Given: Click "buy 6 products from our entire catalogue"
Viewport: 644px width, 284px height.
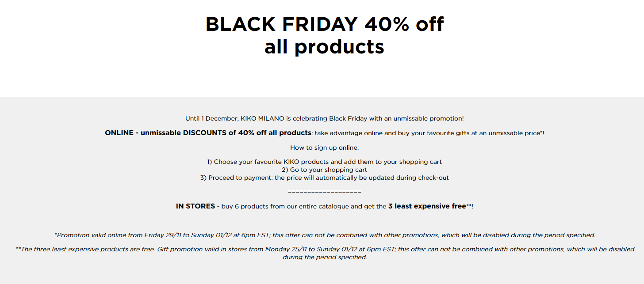Looking at the screenshot, I should 288,206.
